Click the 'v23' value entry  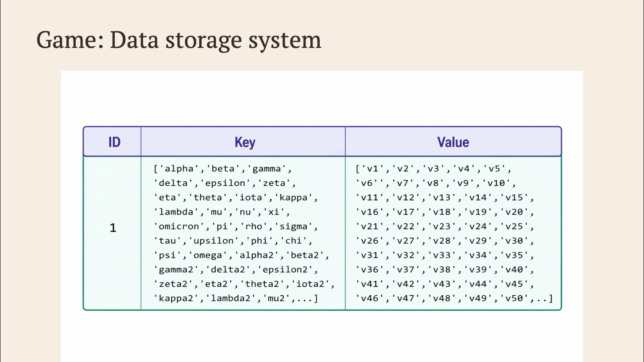[442, 226]
